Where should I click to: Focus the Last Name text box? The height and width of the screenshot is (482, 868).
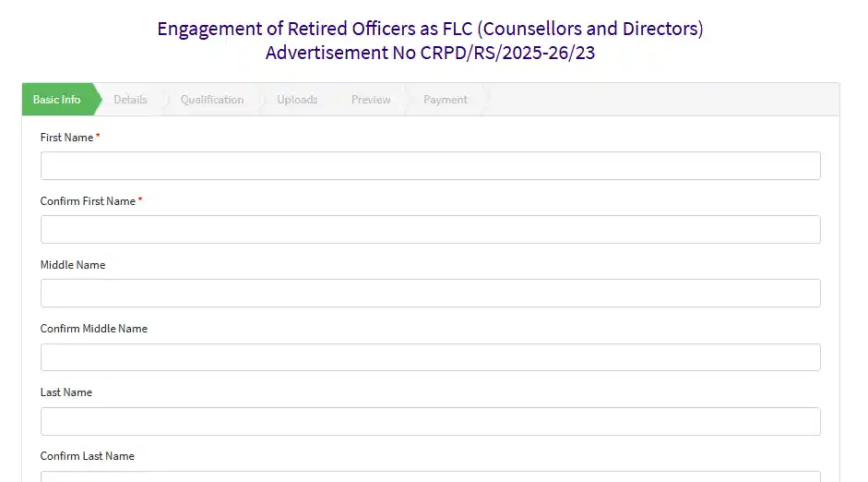[430, 421]
